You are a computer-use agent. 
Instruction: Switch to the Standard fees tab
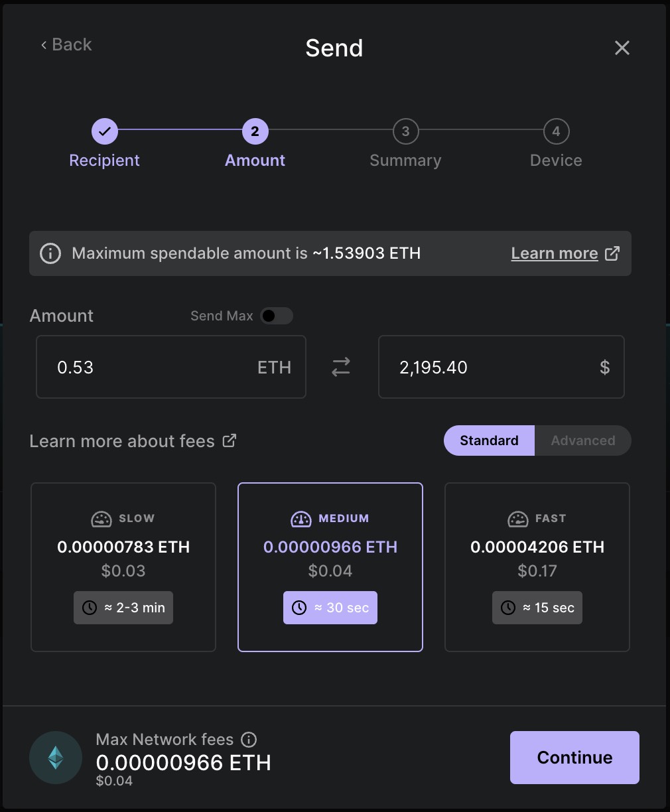coord(489,440)
